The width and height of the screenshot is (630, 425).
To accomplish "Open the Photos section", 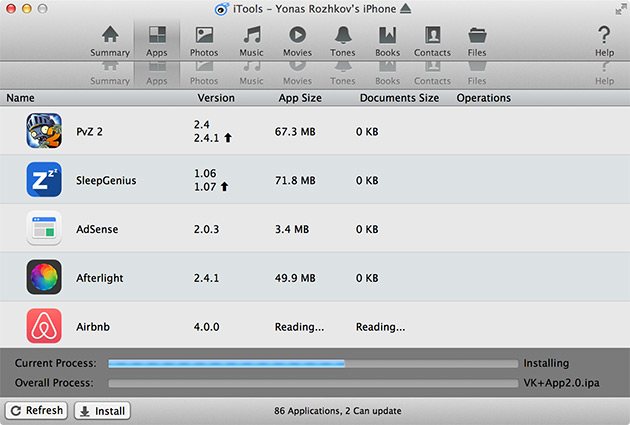I will click(204, 41).
